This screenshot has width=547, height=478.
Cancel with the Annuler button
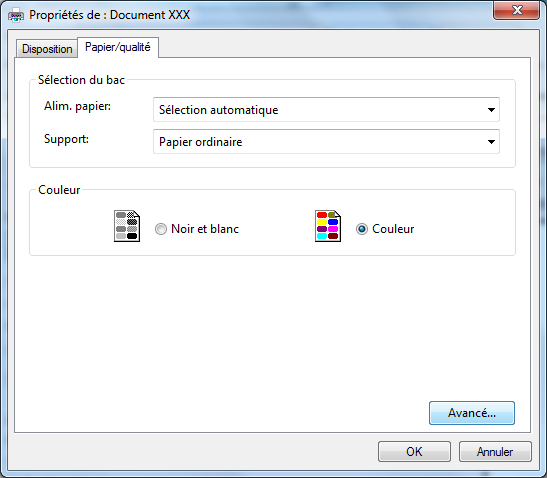coord(495,452)
